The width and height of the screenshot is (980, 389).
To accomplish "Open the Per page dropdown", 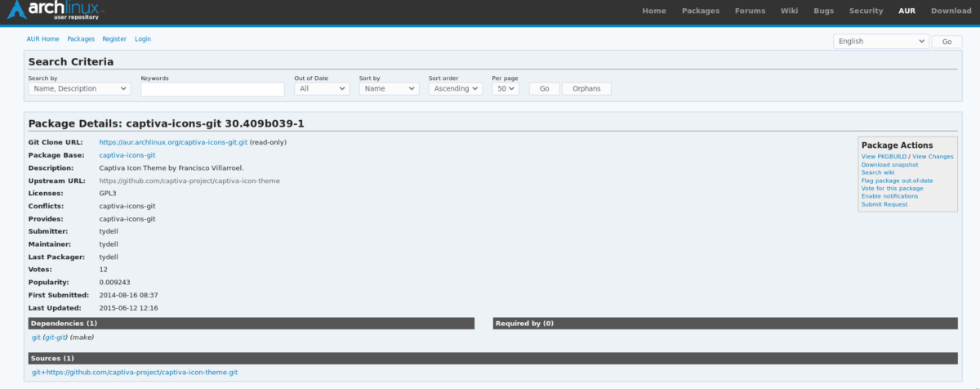I will point(506,88).
